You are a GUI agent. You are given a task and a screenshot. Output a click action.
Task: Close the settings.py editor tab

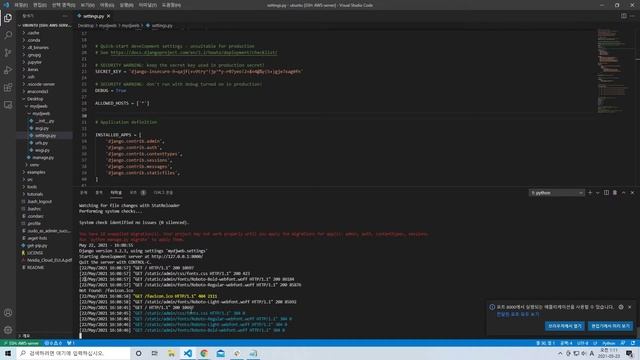coord(108,16)
